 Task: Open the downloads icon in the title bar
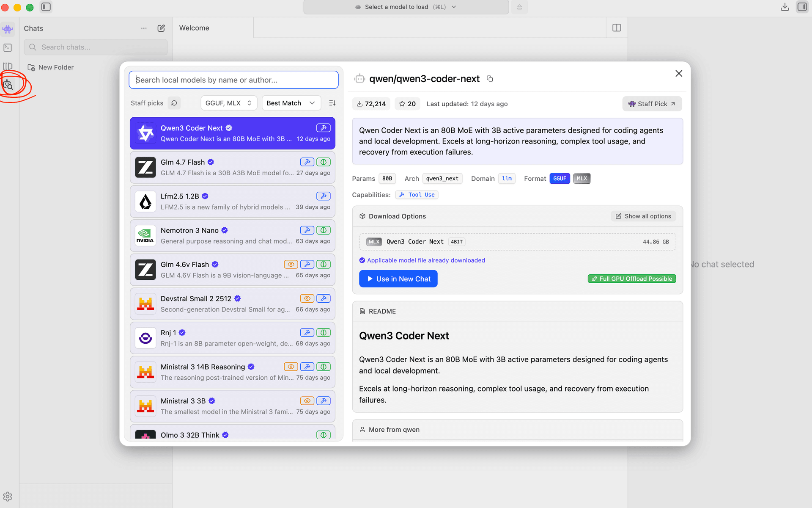coord(785,7)
